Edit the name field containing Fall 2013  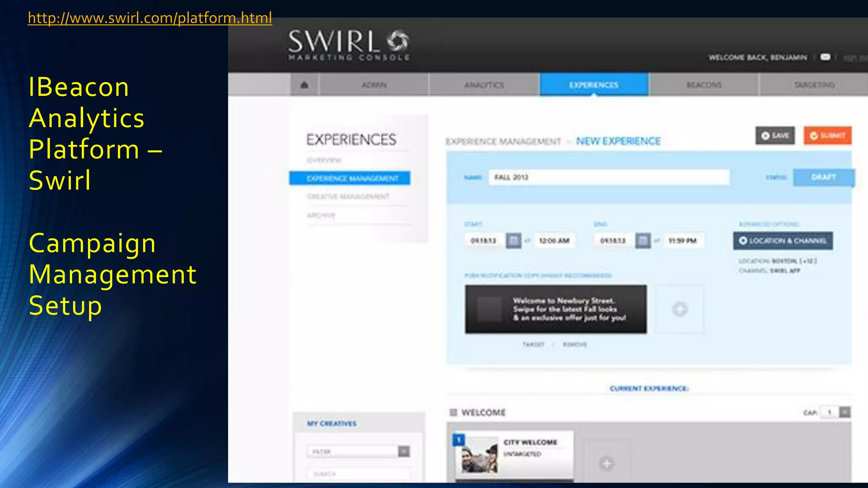coord(609,177)
